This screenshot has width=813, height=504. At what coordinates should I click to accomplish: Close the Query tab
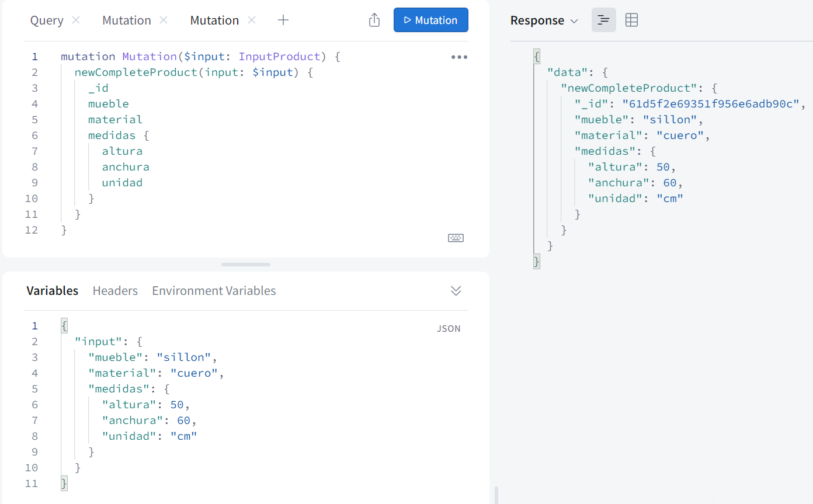(x=76, y=20)
